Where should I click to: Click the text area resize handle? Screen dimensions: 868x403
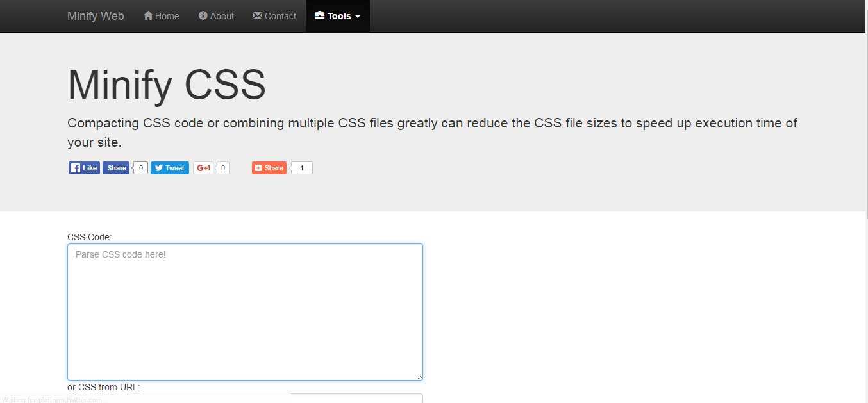pyautogui.click(x=419, y=377)
